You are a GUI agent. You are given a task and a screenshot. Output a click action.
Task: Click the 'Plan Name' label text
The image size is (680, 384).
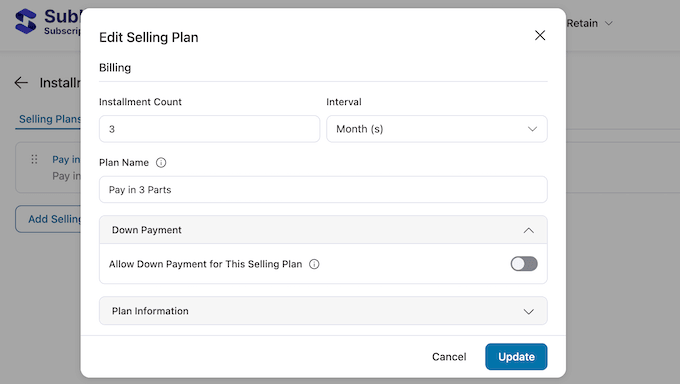coord(124,163)
